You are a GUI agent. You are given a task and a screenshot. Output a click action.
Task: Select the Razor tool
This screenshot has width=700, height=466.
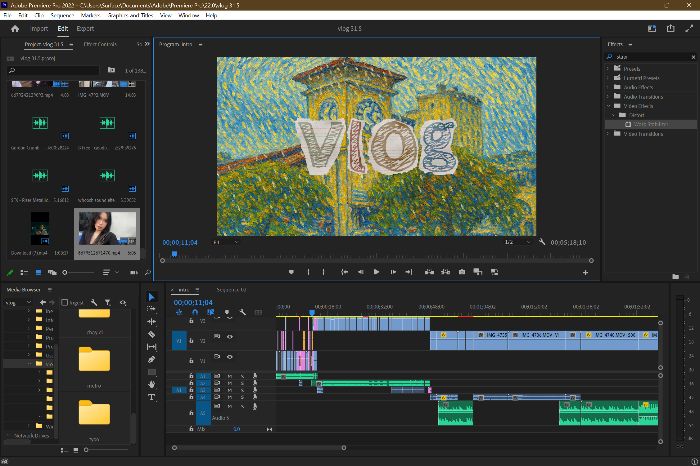click(151, 334)
